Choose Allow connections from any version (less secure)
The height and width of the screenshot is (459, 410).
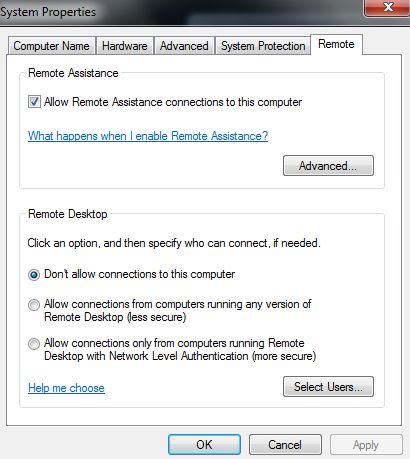click(x=34, y=305)
